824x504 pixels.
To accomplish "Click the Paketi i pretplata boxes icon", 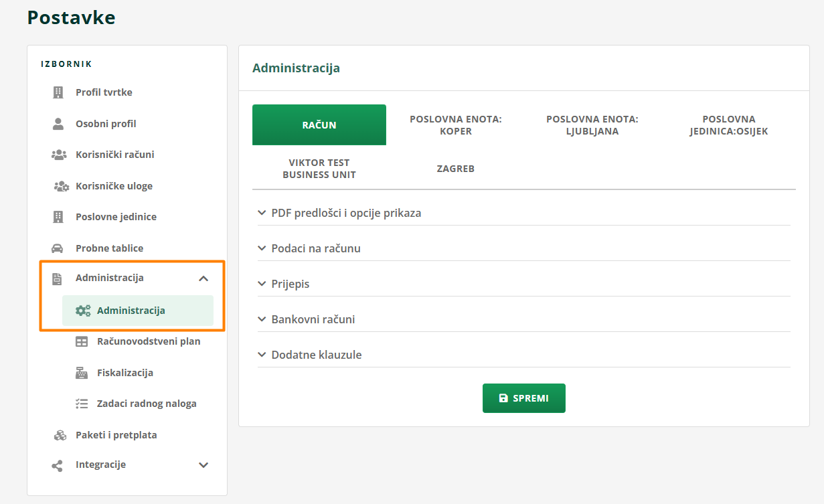I will click(60, 435).
